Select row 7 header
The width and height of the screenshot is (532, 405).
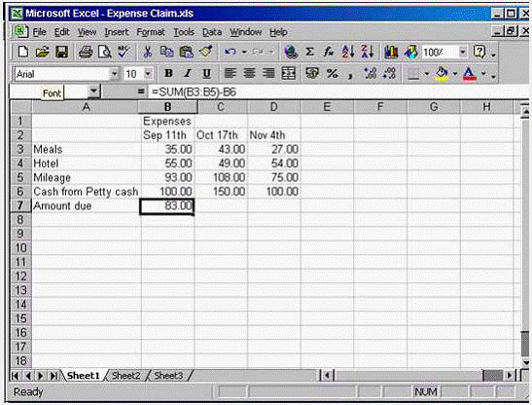pyautogui.click(x=20, y=205)
